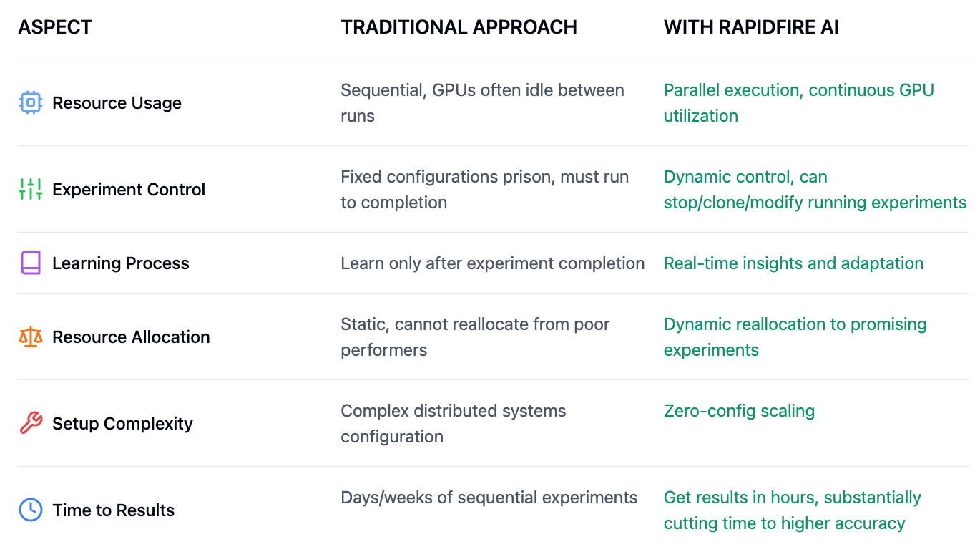Screen dimensions: 980x547
Task: Click the blue chip icon beside Resource Usage
Action: [x=30, y=103]
